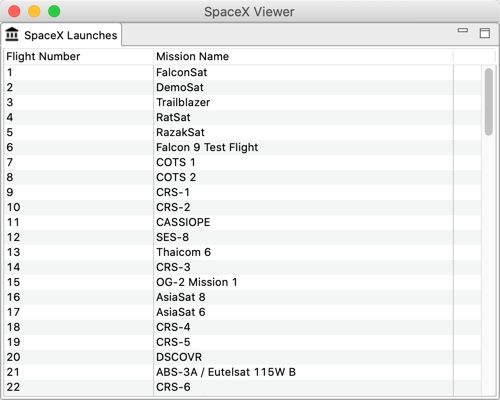Click the yellow macOS minimize button
The image size is (500, 400).
[34, 11]
